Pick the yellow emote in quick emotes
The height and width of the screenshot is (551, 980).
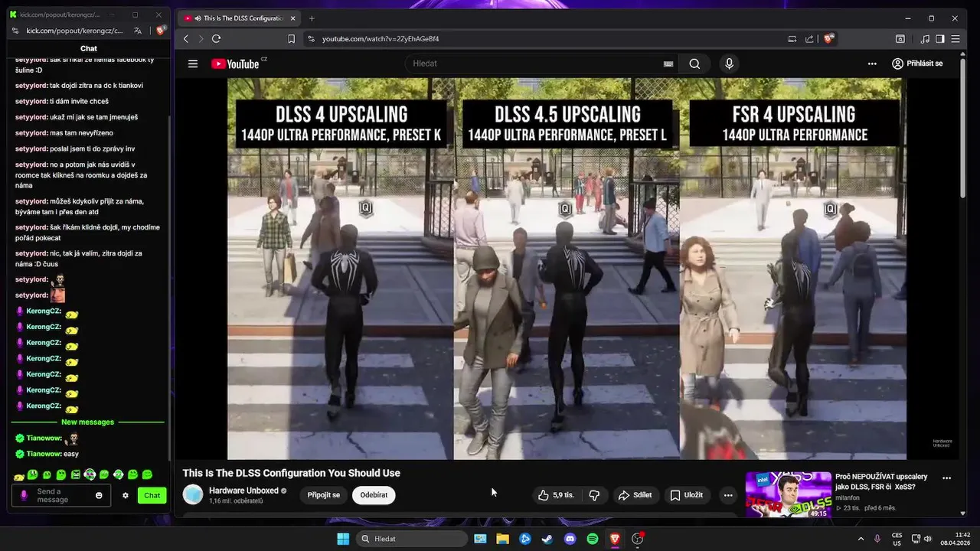[x=19, y=476]
